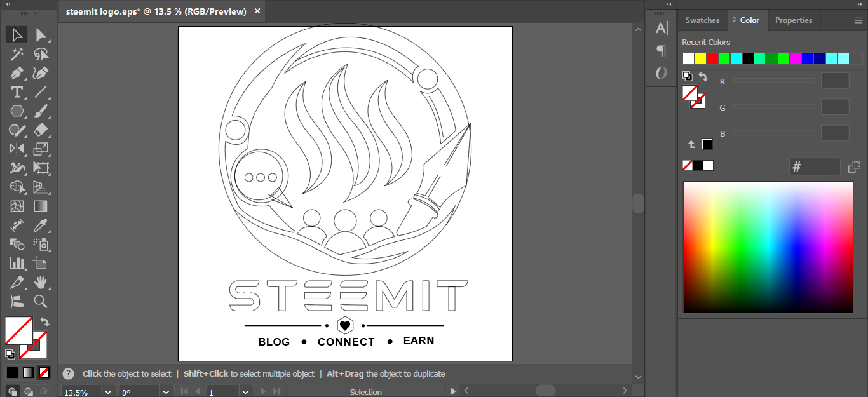Pick yellow from Recent Colors
The height and width of the screenshot is (397, 868).
(x=700, y=59)
